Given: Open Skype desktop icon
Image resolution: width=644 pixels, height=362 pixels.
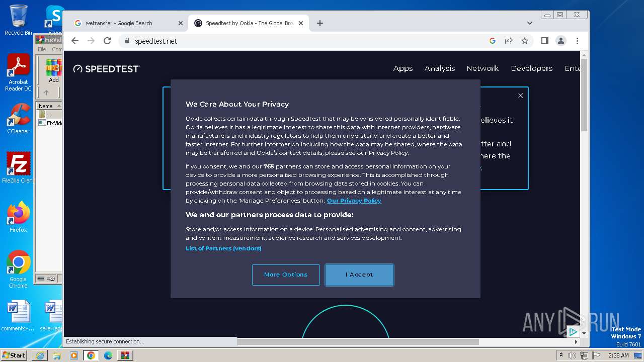Looking at the screenshot, I should [55, 20].
